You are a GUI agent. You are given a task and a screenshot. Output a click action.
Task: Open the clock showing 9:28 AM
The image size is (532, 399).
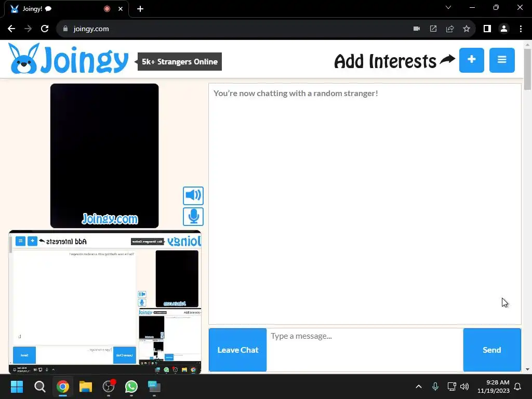(x=494, y=387)
